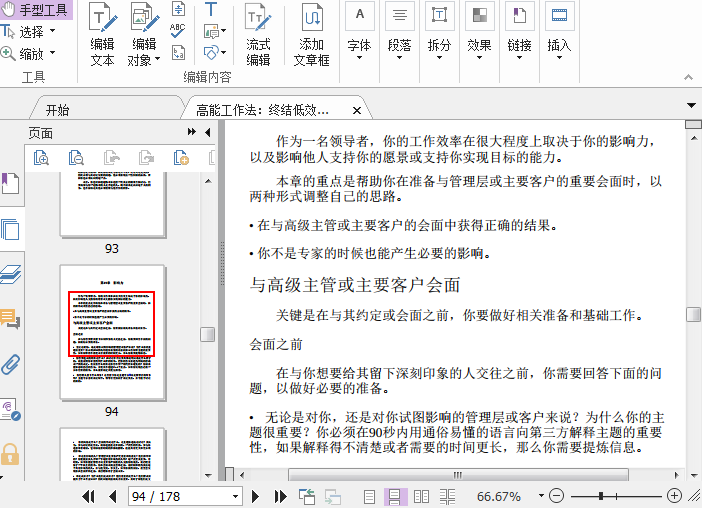
Task: Go to the previous view
Action: click(307, 496)
